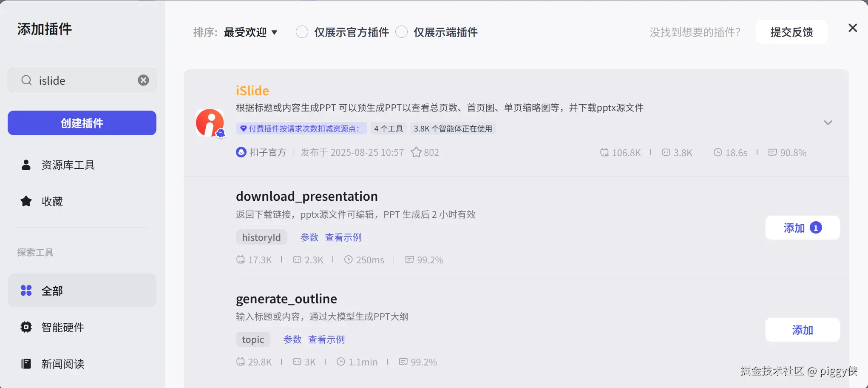This screenshot has height=388, width=868.
Task: Click the iSlide plugin title
Action: point(252,91)
